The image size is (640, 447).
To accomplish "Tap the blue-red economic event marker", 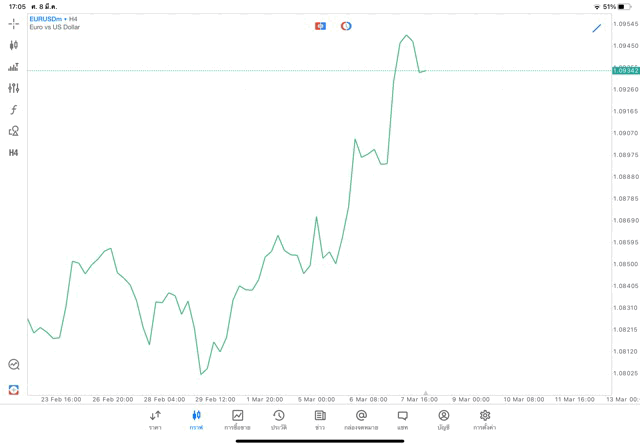I will pos(320,26).
